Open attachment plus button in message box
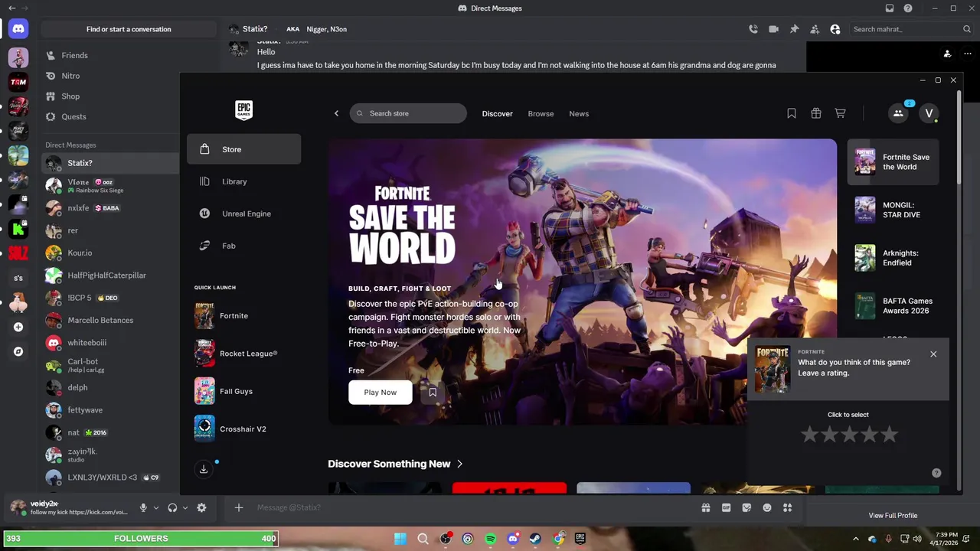This screenshot has width=980, height=551. coord(239,507)
